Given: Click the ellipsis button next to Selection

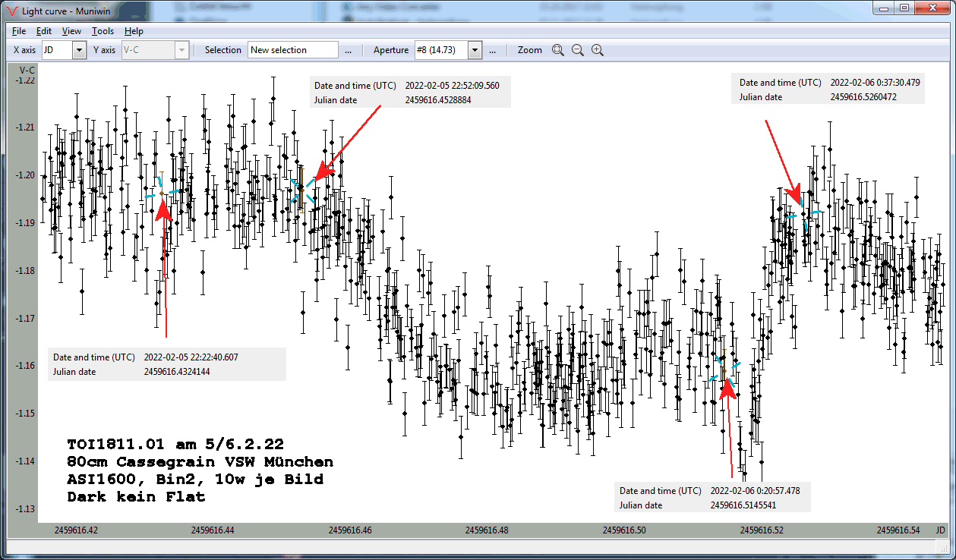Looking at the screenshot, I should [x=348, y=50].
